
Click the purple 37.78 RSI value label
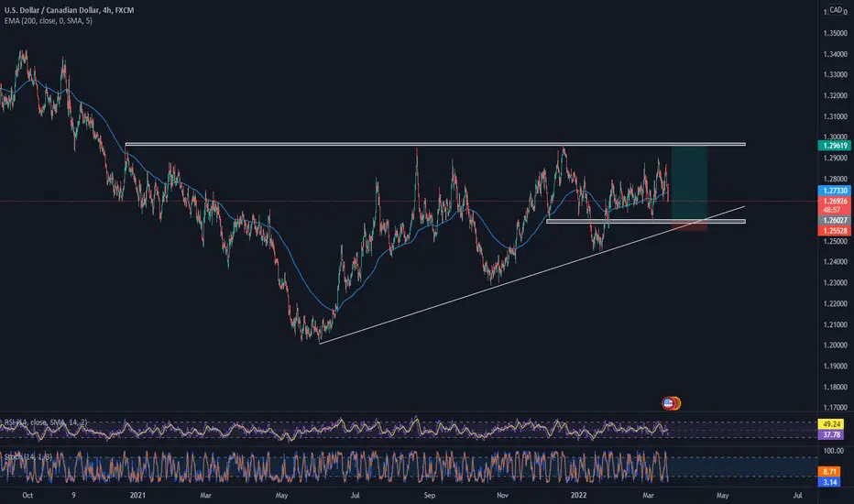click(831, 434)
